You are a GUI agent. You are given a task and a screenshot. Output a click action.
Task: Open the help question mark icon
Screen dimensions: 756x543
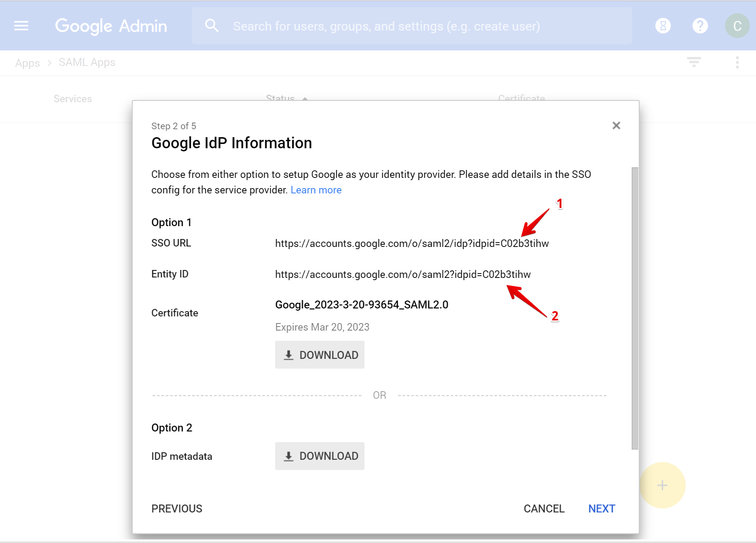pos(700,26)
